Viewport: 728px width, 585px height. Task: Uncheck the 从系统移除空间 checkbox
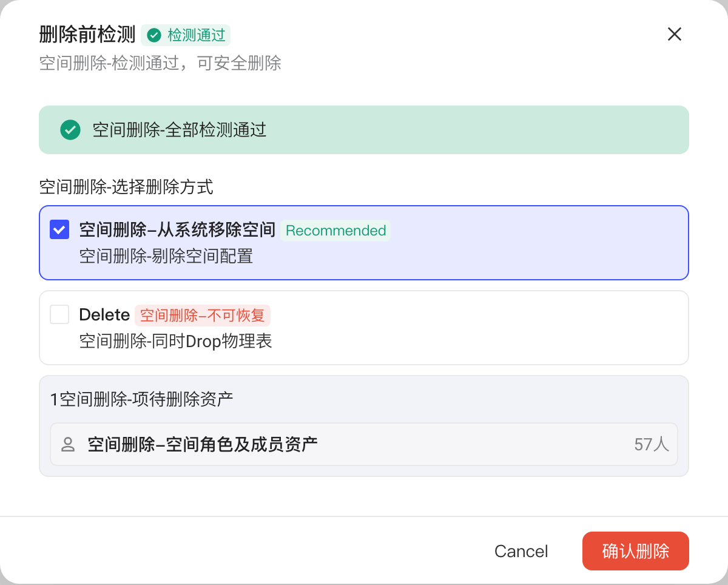coord(59,229)
